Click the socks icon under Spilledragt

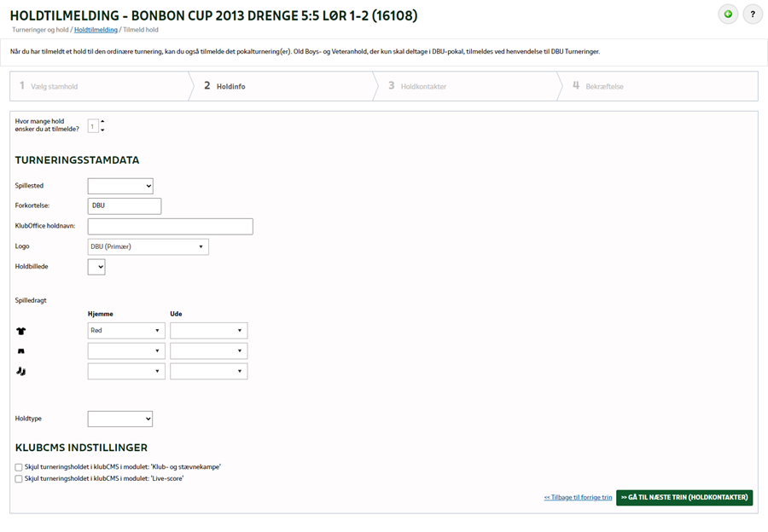20,372
